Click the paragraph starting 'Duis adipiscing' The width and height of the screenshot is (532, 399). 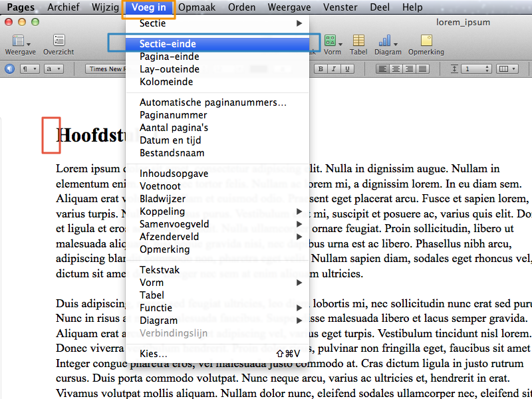tap(294, 348)
